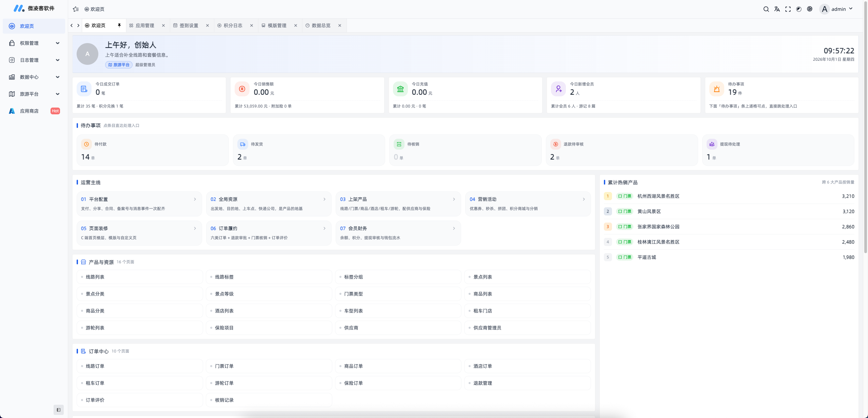
Task: Open 01 平台配置 card arrow
Action: click(195, 199)
